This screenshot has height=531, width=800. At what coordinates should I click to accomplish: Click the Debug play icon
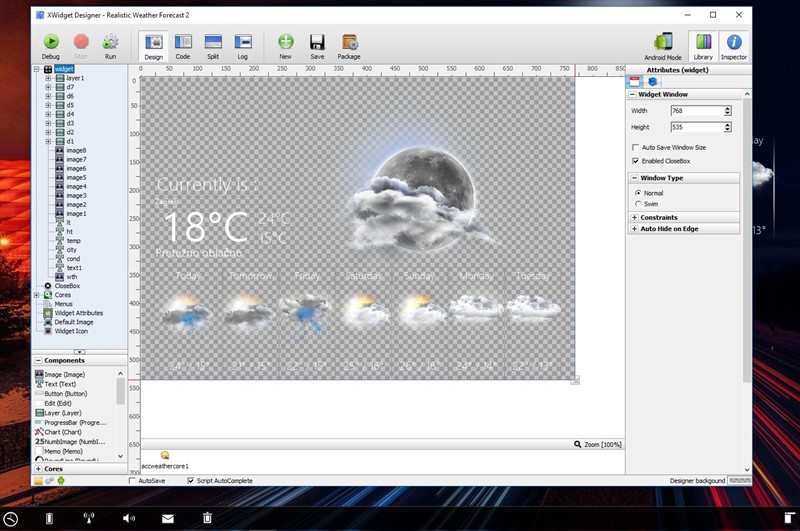(50, 43)
